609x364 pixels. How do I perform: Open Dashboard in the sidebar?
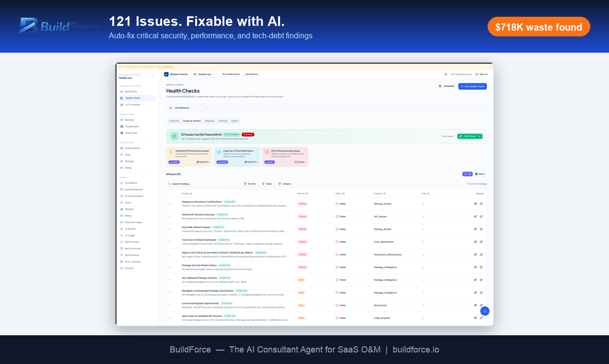[130, 91]
